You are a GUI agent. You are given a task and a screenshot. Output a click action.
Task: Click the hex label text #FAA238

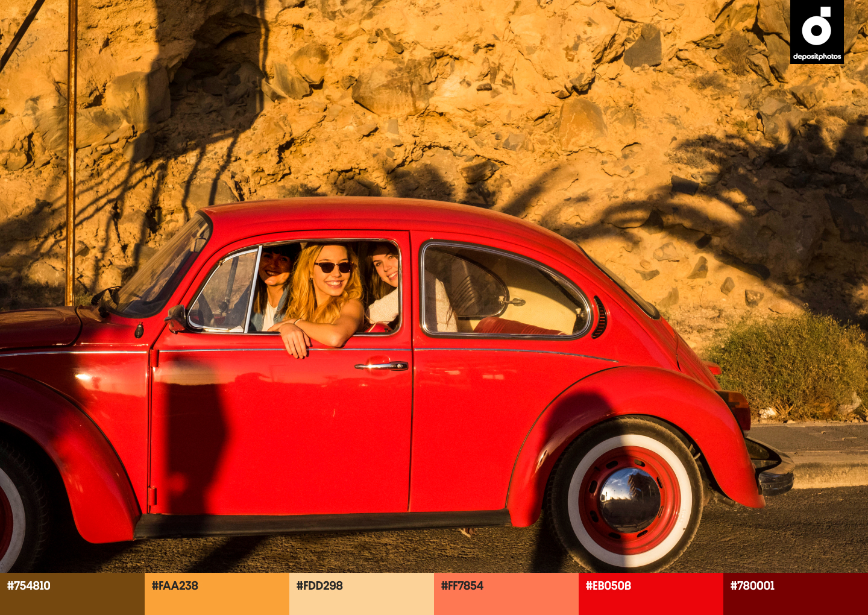click(x=175, y=585)
